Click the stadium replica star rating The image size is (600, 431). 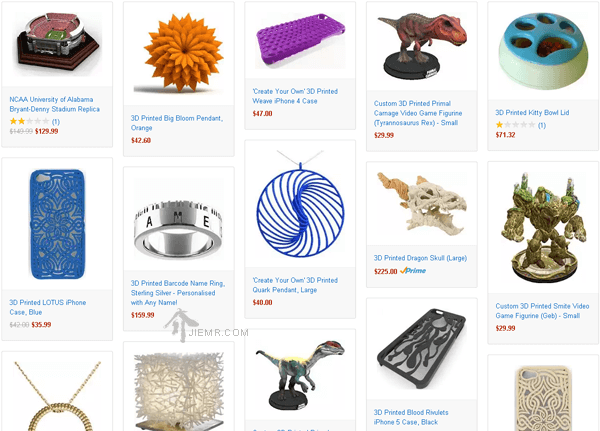[29, 121]
